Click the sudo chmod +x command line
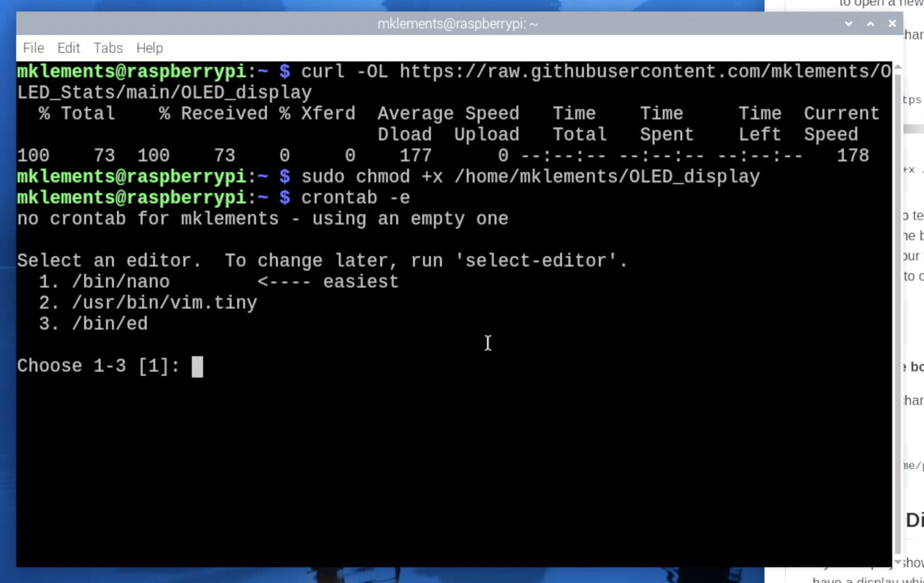This screenshot has height=583, width=924. tap(530, 177)
